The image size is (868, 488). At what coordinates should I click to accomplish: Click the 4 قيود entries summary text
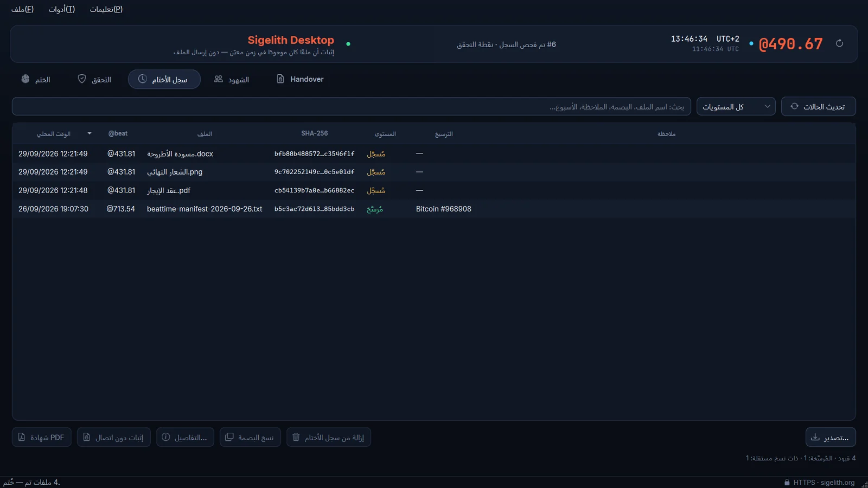(800, 458)
